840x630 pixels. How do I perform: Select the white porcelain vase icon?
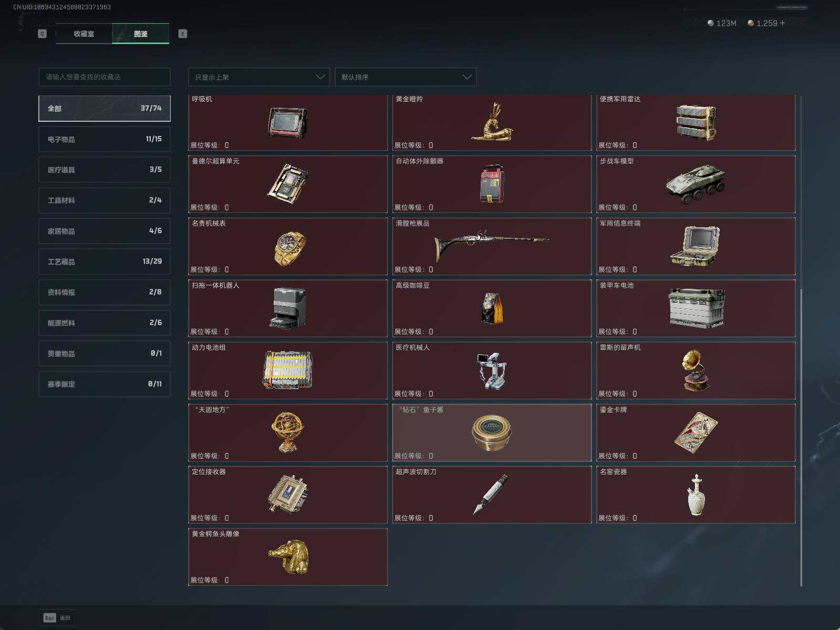coord(696,495)
